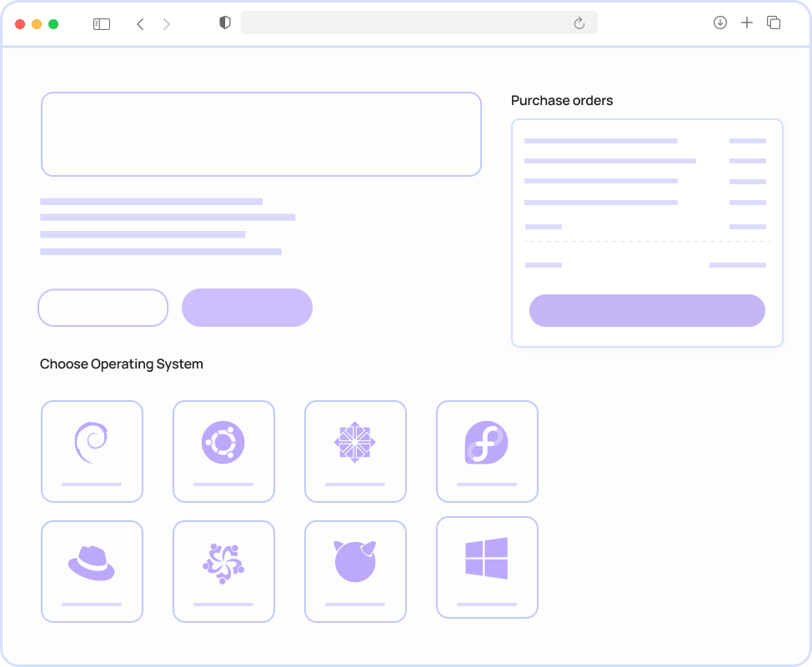Go forward using the right chevron
This screenshot has height=667, width=812.
(x=167, y=24)
